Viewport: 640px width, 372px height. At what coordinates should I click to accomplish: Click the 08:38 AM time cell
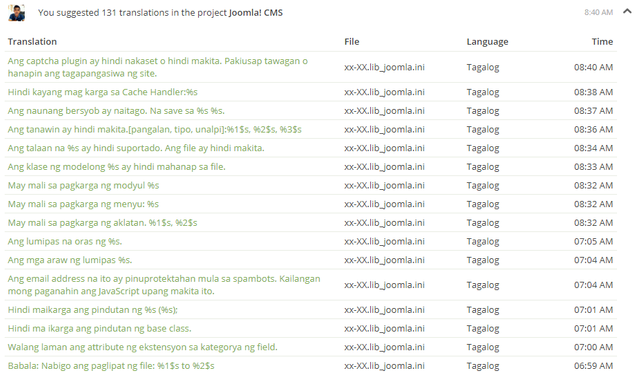tap(593, 92)
